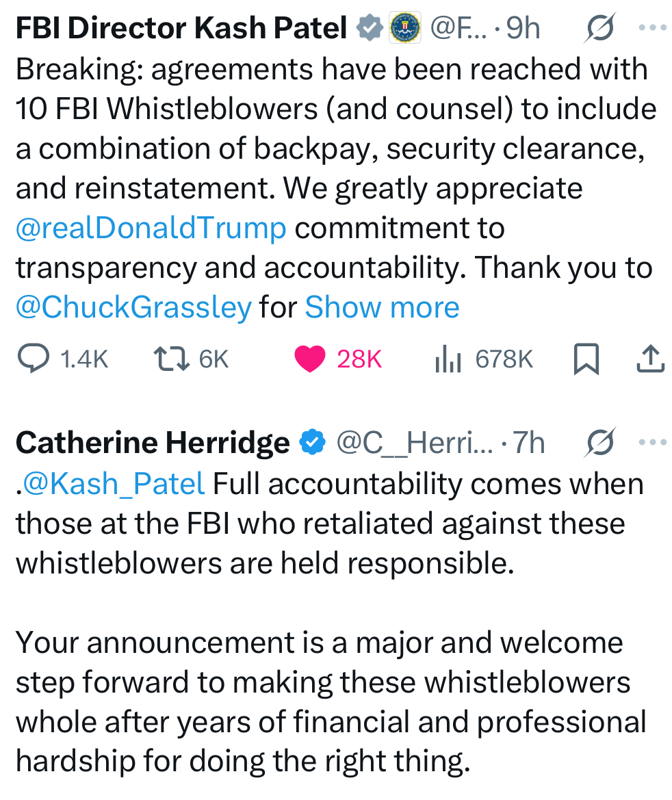Viewport: 672px width, 800px height.
Task: Unlike the Kash Patel tweet
Action: click(x=309, y=359)
